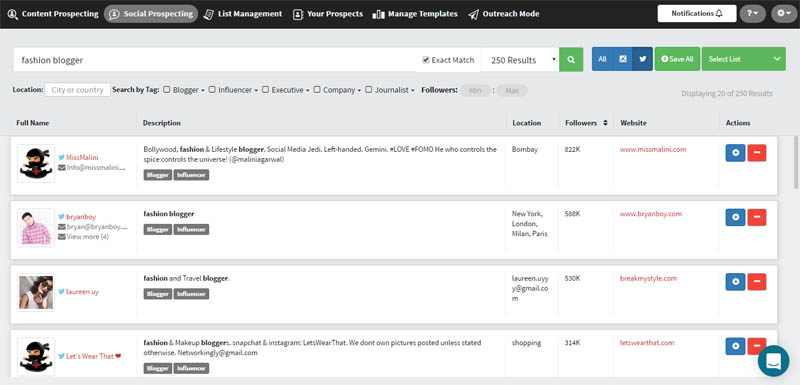
Task: Switch to Content Prospecting tab
Action: pyautogui.click(x=53, y=14)
